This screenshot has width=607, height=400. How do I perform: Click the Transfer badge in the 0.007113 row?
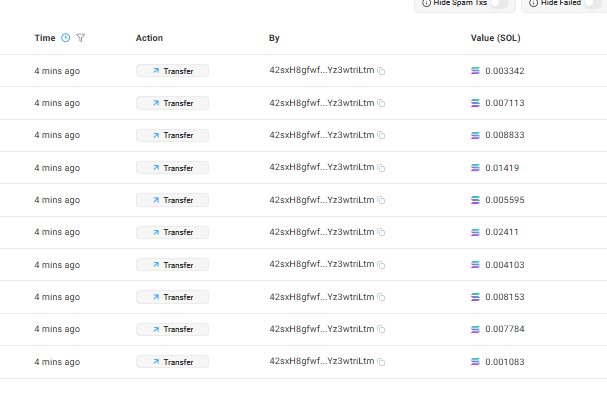click(172, 103)
